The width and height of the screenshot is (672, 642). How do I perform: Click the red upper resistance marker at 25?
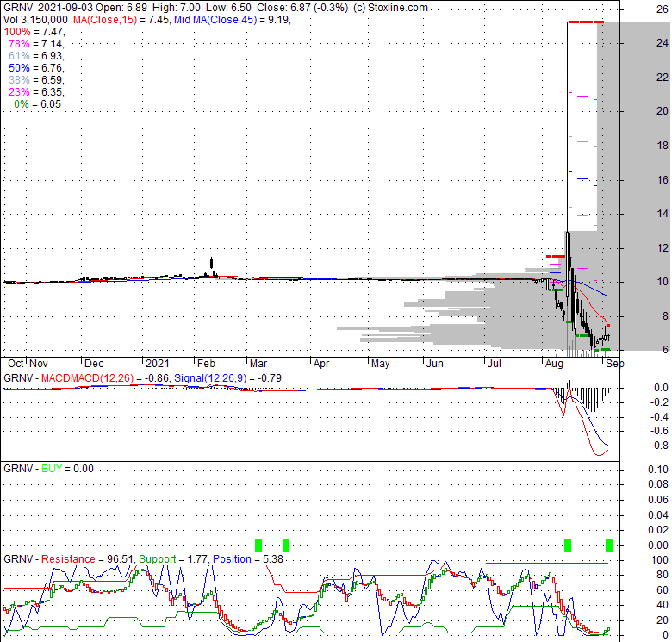586,22
